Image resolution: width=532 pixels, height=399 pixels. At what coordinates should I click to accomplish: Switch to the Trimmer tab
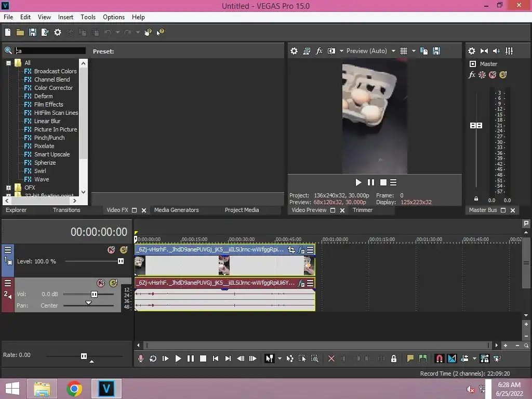(362, 210)
